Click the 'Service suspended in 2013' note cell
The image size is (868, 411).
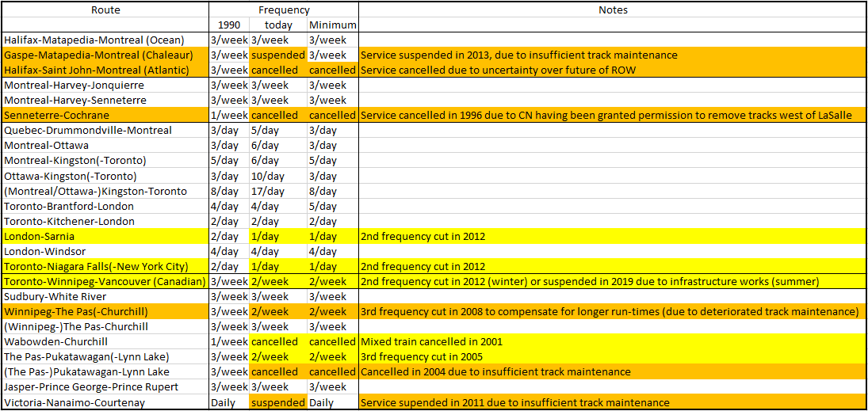pyautogui.click(x=518, y=55)
